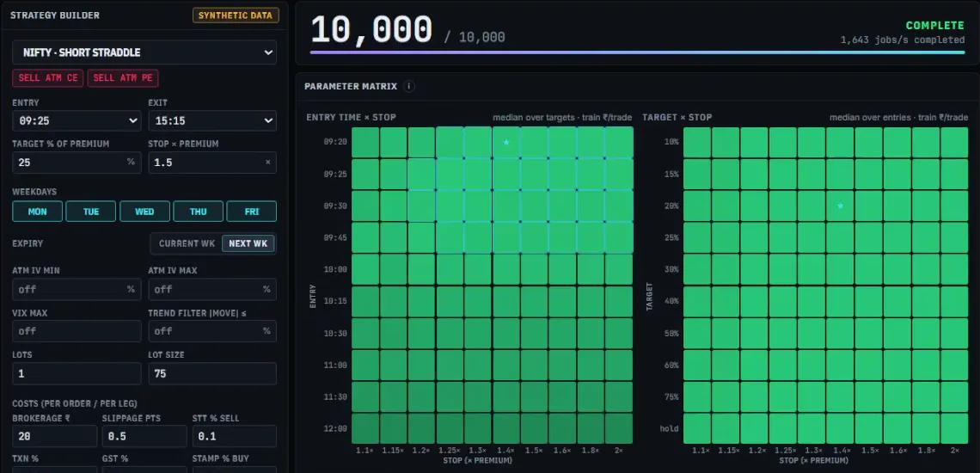Toggle the WED weekday button
The image size is (980, 473).
point(145,212)
